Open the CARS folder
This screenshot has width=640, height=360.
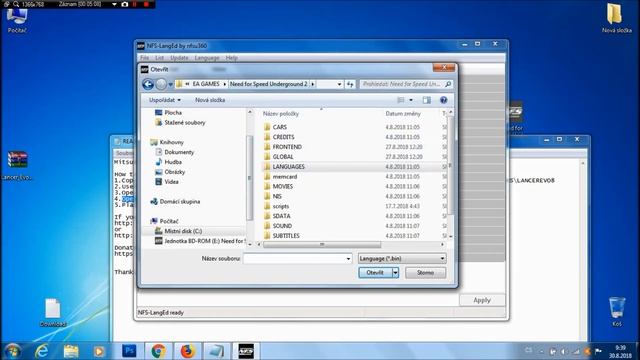(x=280, y=127)
